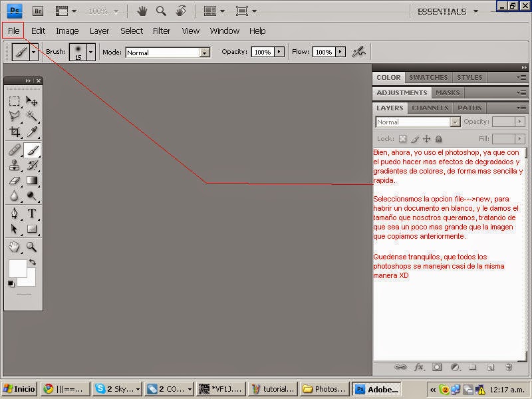Select the History Brush tool
Image resolution: width=532 pixels, height=399 pixels.
click(32, 165)
